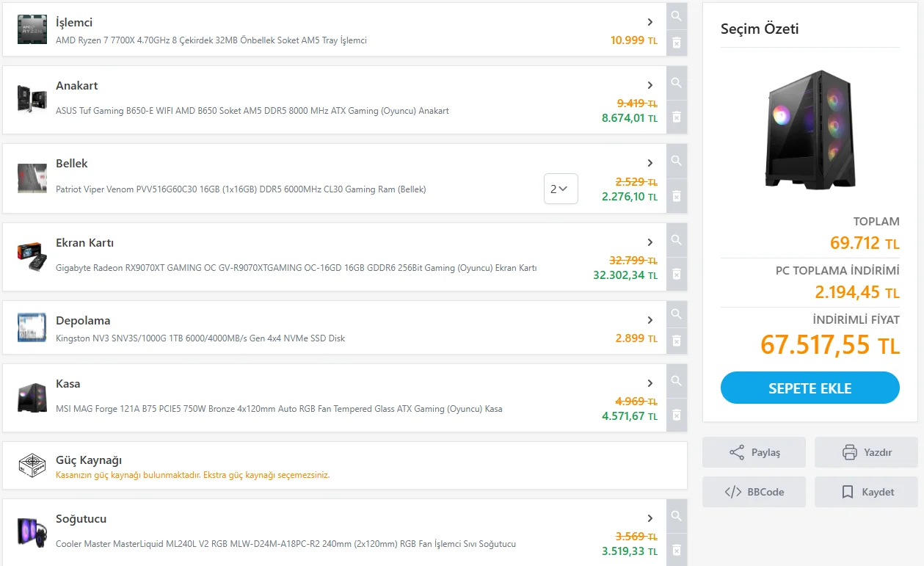This screenshot has height=566, width=924.
Task: Click the Radeon RX9070XT product thumbnail
Action: pos(32,257)
